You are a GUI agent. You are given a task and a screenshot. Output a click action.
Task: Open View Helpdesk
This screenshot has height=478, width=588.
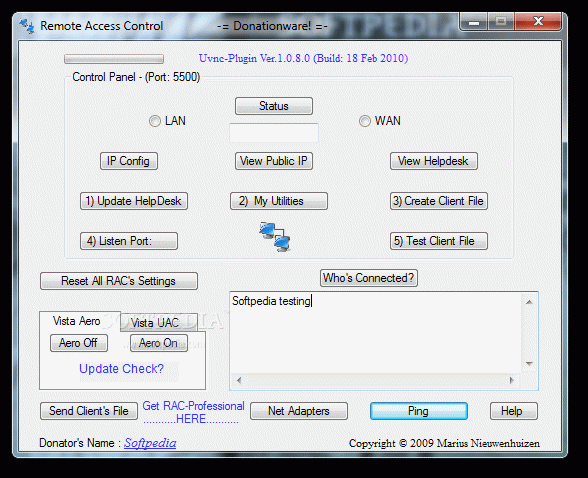tap(434, 161)
